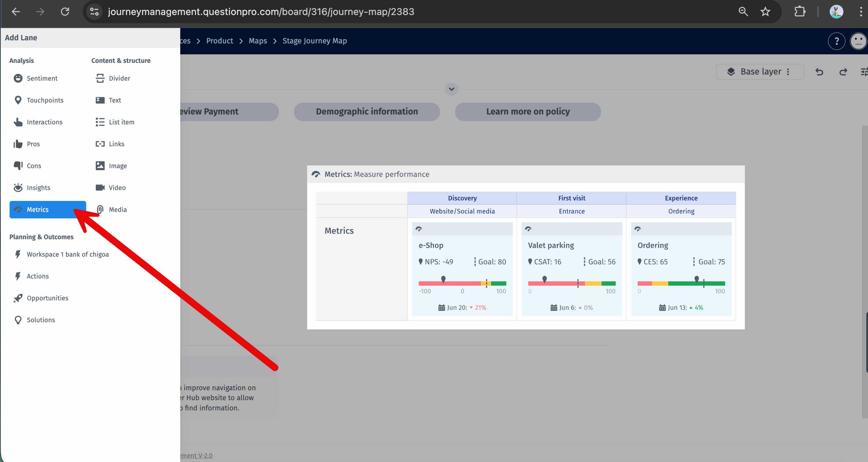Screen dimensions: 868x462
Task: Select the Solutions lane item
Action: [x=40, y=320]
